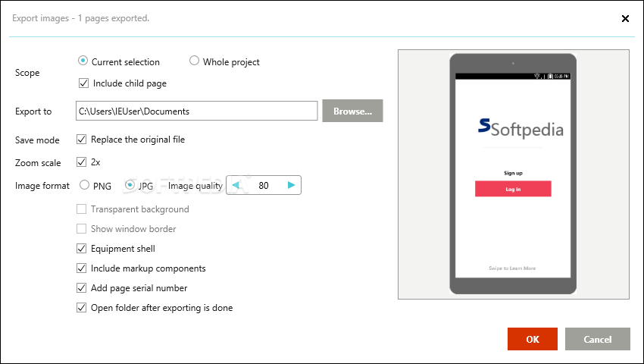Click the "Save mode" label
This screenshot has width=644, height=364.
click(x=37, y=140)
